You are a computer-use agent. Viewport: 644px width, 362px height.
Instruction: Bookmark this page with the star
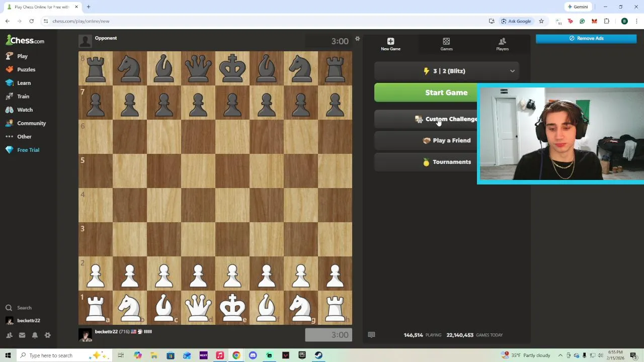[x=541, y=21]
